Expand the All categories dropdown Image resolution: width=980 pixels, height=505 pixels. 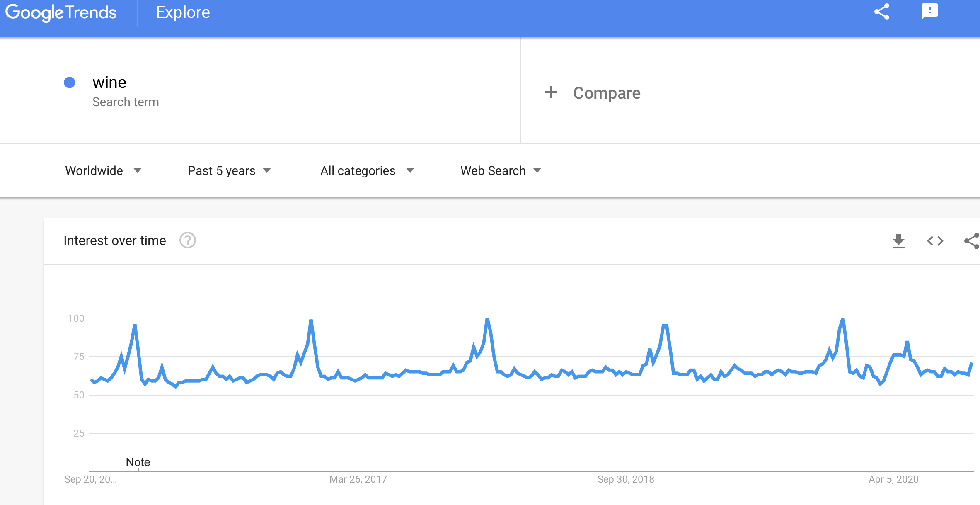coord(367,171)
